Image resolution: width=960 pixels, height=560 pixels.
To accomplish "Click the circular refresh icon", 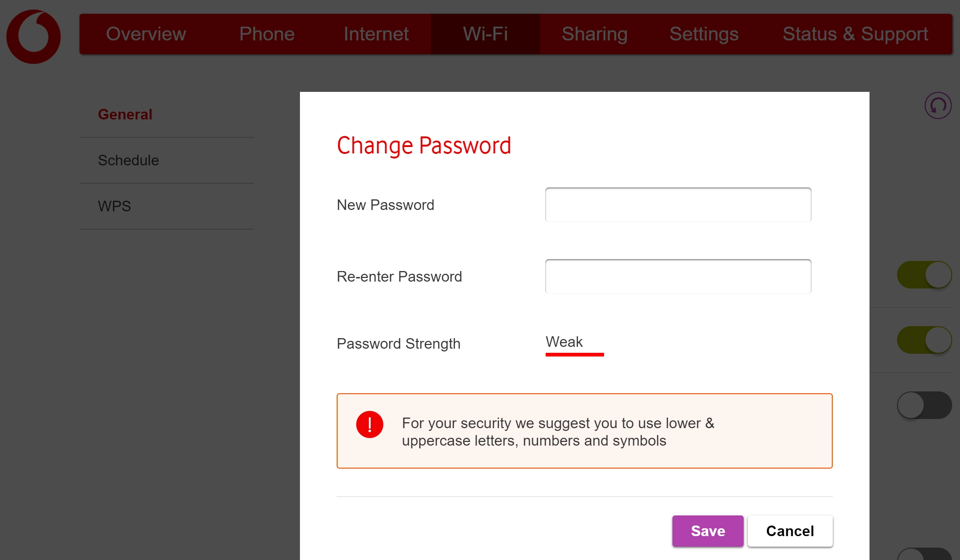I will point(937,106).
